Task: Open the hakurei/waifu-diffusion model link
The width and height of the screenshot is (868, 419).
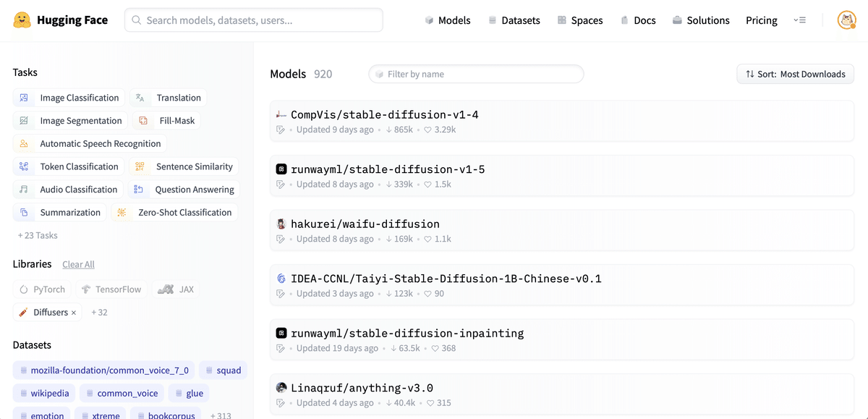Action: [365, 224]
